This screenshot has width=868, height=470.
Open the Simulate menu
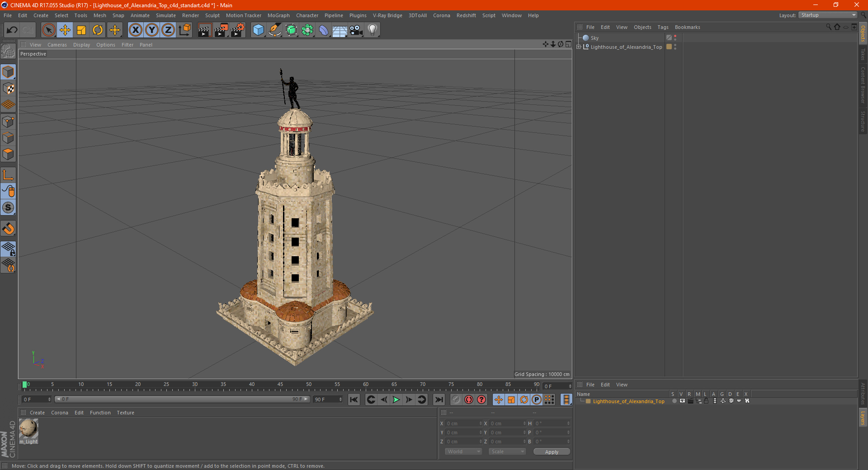(166, 15)
